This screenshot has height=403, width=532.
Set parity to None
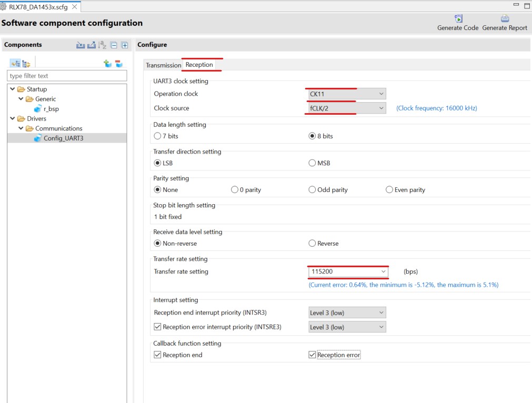157,189
